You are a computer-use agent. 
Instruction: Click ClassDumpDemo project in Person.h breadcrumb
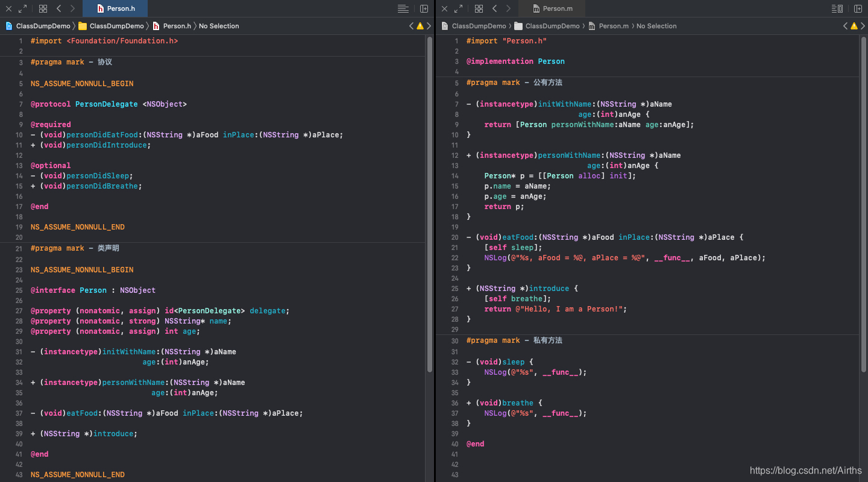38,26
